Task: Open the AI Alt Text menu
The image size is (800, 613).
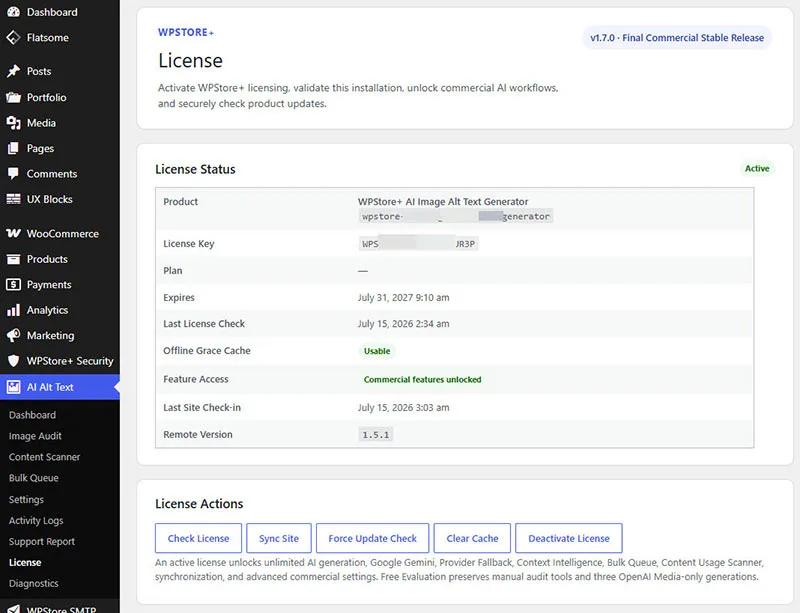Action: click(60, 387)
